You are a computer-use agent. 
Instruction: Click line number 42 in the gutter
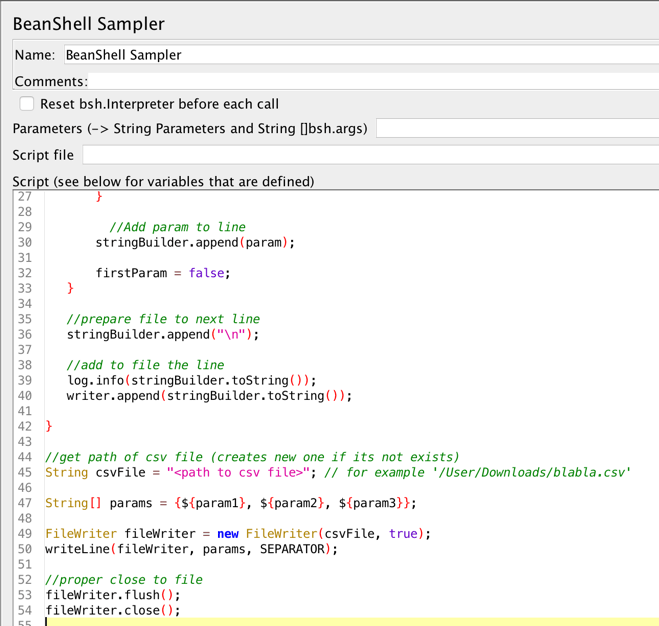[24, 426]
